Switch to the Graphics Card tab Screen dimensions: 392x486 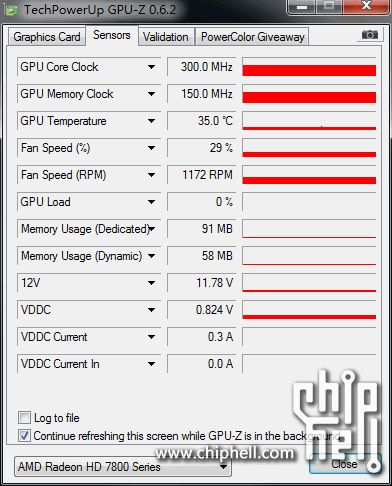[47, 37]
